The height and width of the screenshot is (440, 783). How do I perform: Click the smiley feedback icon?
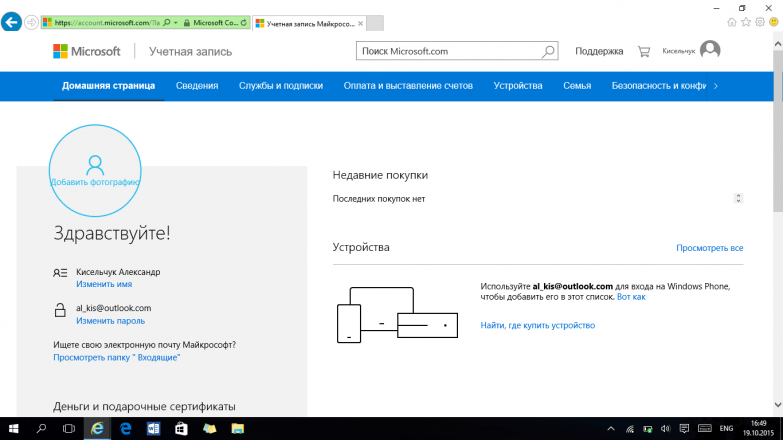click(x=774, y=22)
